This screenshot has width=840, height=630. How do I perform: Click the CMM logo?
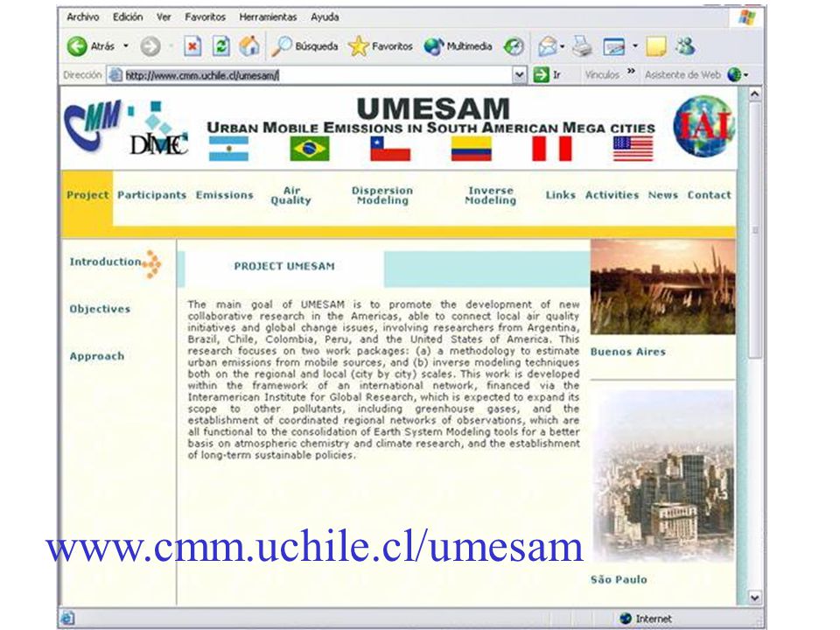click(92, 125)
